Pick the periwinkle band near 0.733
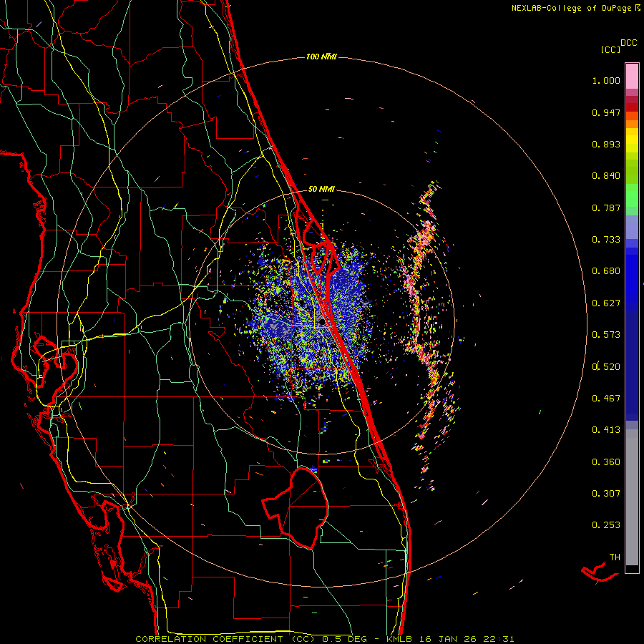Screen dimensions: 644x644 pyautogui.click(x=632, y=228)
